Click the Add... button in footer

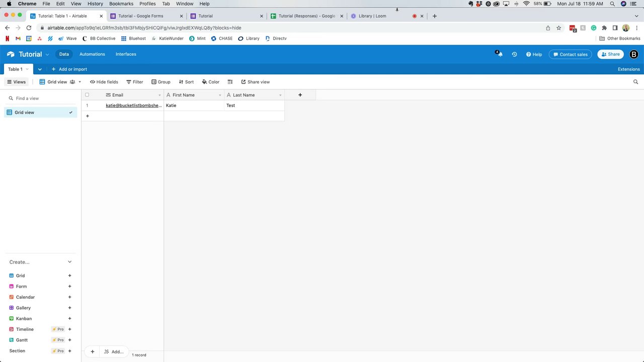pos(114,351)
